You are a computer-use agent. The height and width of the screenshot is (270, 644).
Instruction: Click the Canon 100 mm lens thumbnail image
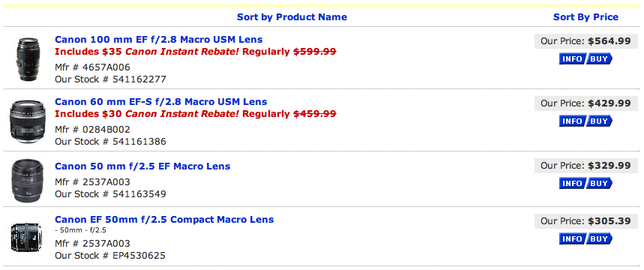click(x=28, y=59)
